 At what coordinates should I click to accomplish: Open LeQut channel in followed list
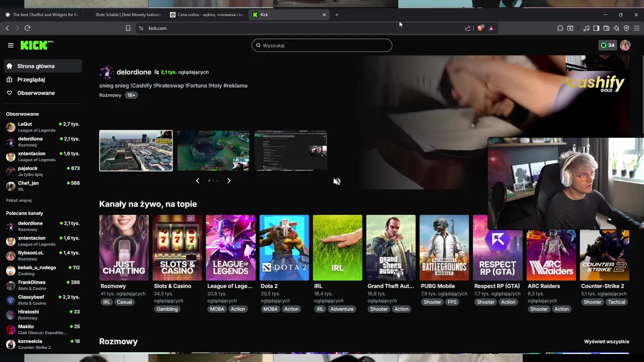click(x=43, y=127)
